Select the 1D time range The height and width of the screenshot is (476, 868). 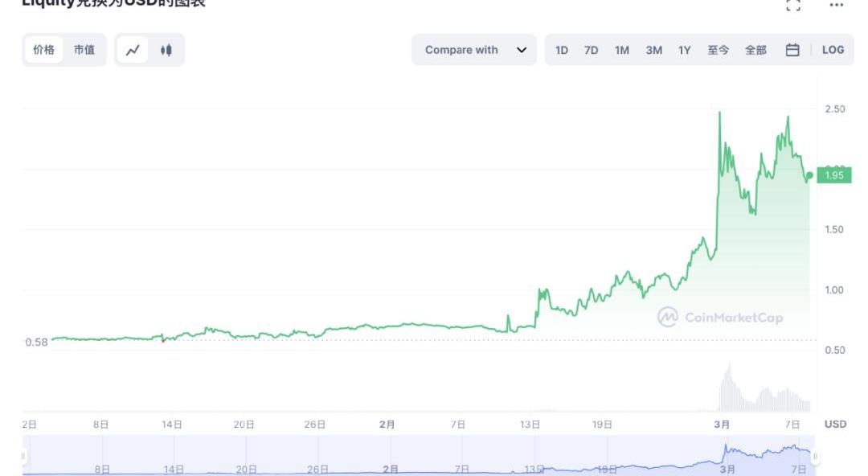point(562,50)
